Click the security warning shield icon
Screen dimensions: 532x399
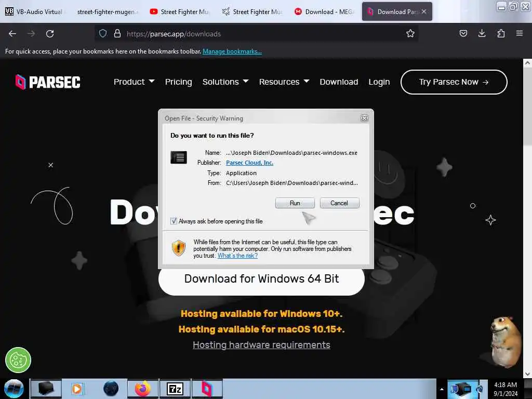(x=179, y=248)
